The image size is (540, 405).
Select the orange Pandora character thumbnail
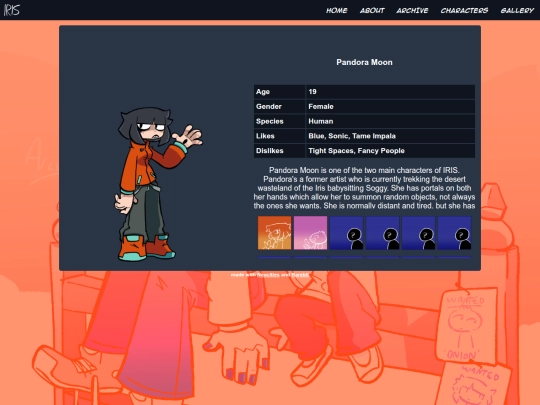[274, 233]
